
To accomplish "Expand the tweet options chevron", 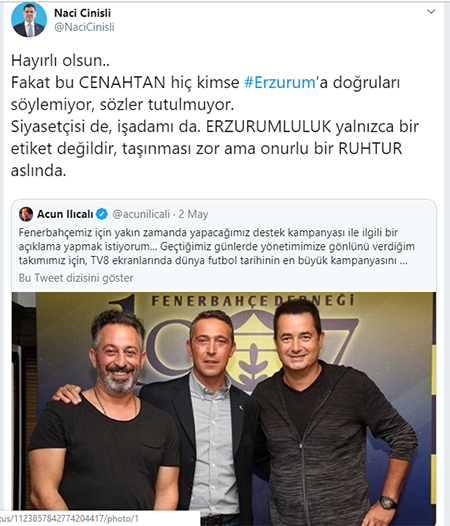I will (x=431, y=12).
